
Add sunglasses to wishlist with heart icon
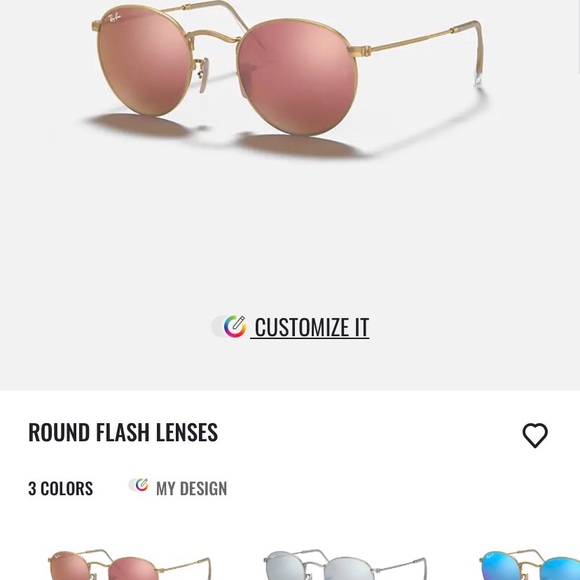pyautogui.click(x=535, y=435)
